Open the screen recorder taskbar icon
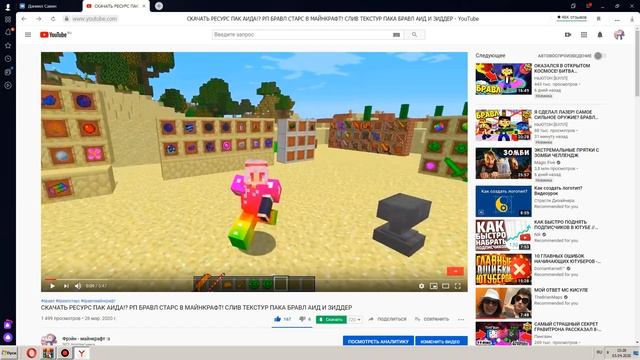 coord(64,353)
